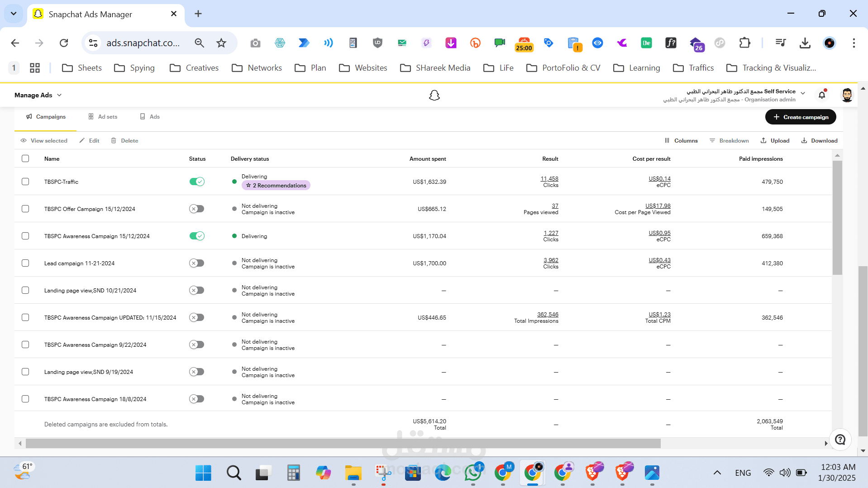868x488 pixels.
Task: Click the Download arrow icon
Action: [x=804, y=141]
